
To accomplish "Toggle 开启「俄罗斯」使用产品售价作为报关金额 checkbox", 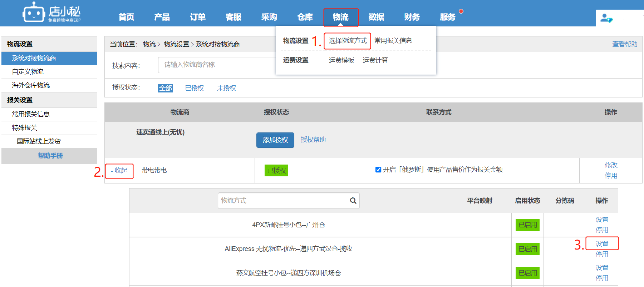I will click(x=378, y=170).
